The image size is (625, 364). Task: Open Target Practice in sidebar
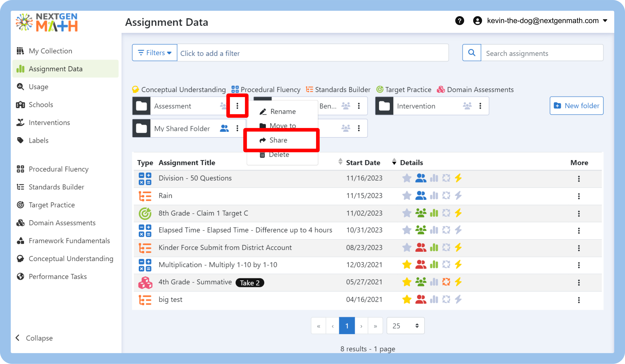tap(65, 205)
